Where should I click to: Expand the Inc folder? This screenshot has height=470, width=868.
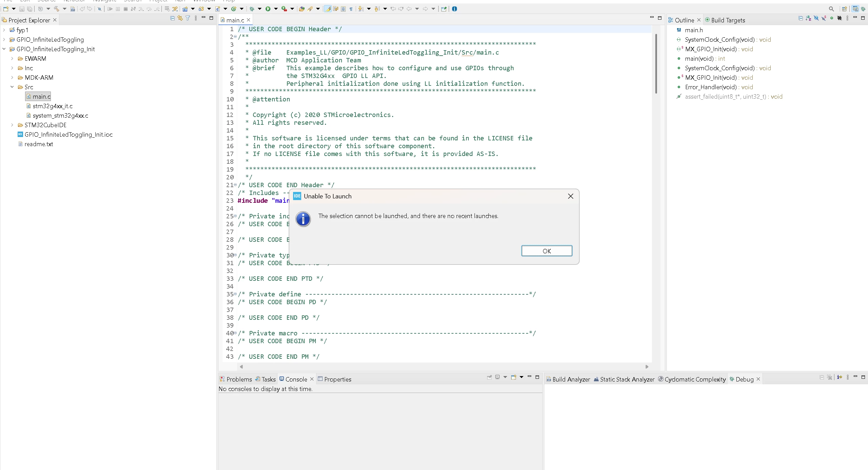[12, 68]
